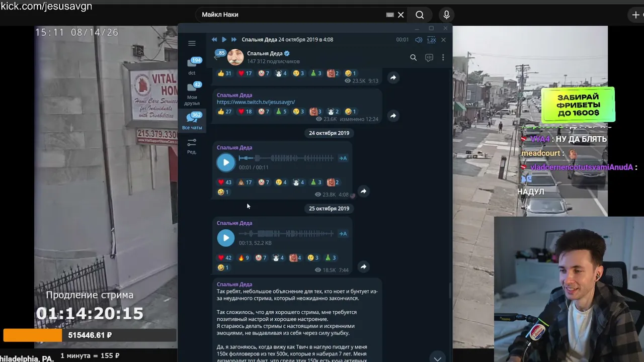The height and width of the screenshot is (362, 644).
Task: Forward the 25 October voice message
Action: 363,266
